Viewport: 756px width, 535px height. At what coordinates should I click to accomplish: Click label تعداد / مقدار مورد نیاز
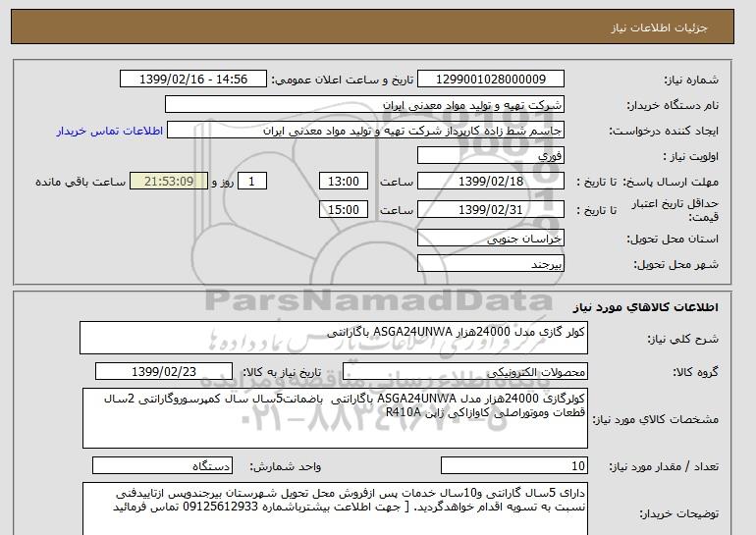coord(664,466)
